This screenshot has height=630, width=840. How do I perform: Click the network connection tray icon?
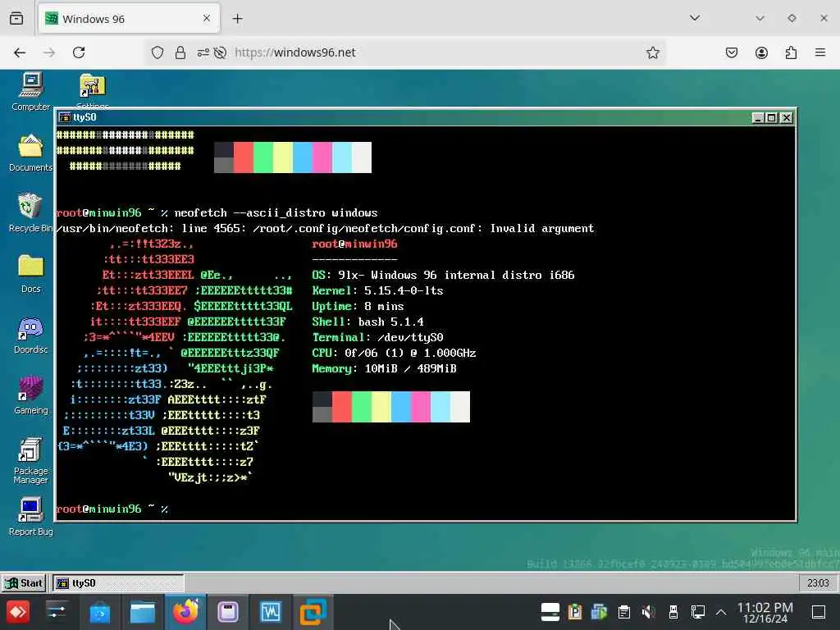pos(697,612)
